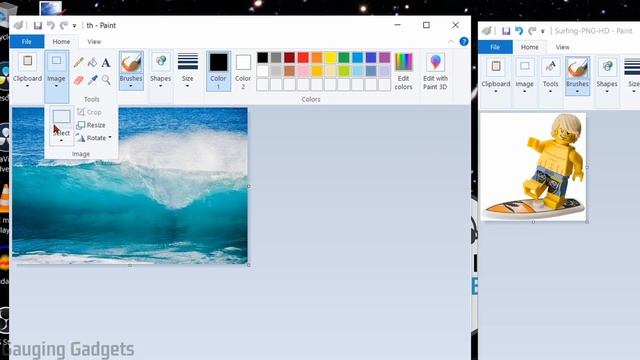Click Redo in Surfing-PNG-HD Paint window
The width and height of the screenshot is (640, 360).
point(532,31)
